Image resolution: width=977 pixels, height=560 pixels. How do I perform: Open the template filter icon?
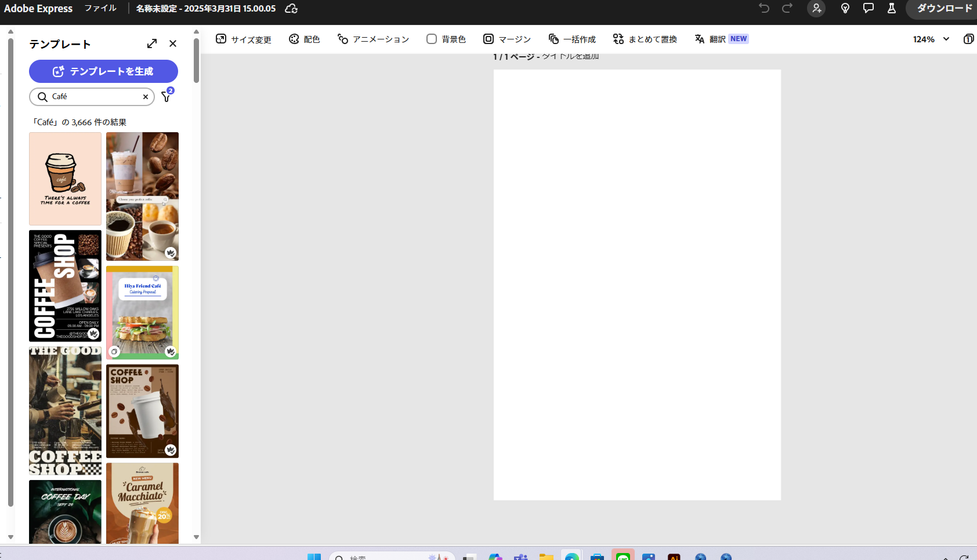click(x=167, y=96)
